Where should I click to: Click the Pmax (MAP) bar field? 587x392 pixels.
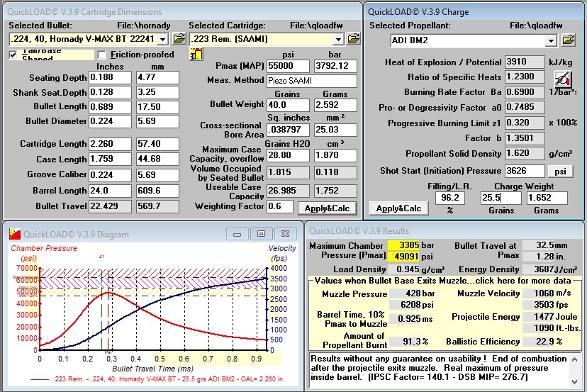[x=335, y=66]
